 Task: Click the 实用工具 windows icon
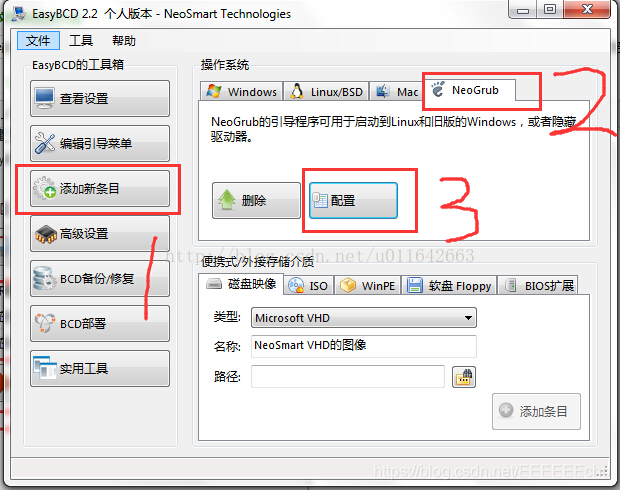[x=44, y=368]
